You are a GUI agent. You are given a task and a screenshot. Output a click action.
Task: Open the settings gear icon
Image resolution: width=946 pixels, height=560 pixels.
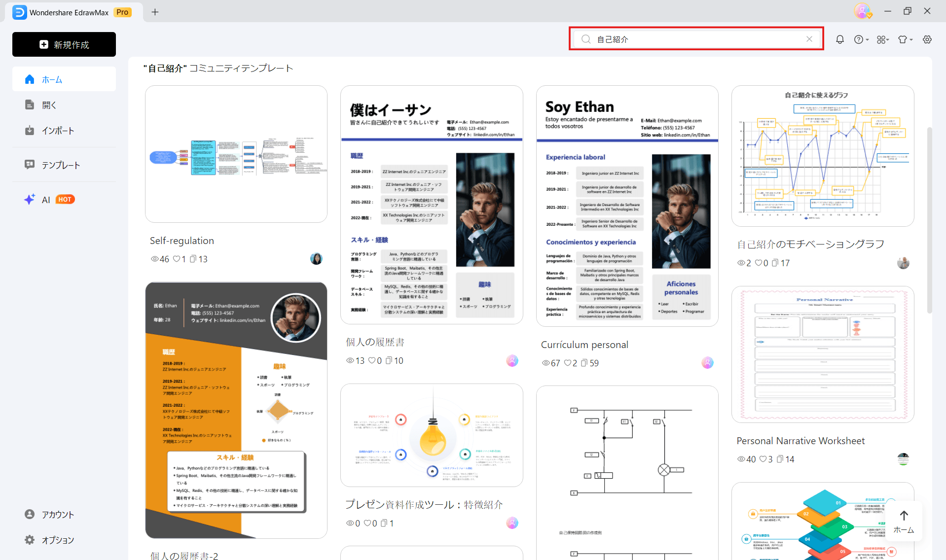tap(927, 39)
